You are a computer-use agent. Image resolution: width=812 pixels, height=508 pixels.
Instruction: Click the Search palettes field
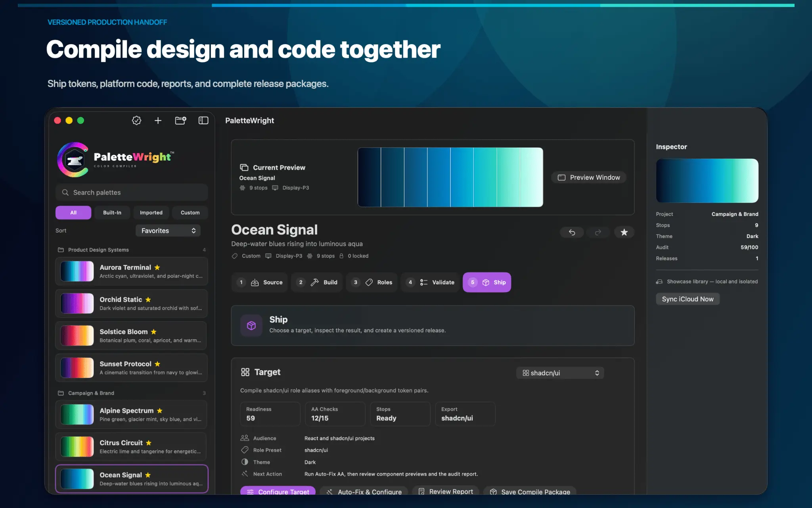click(132, 192)
